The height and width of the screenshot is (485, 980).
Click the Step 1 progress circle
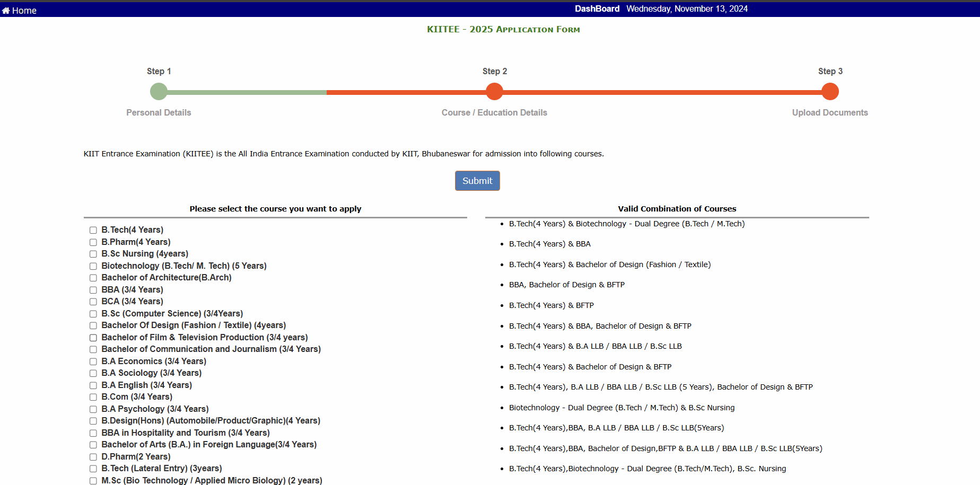click(x=159, y=91)
